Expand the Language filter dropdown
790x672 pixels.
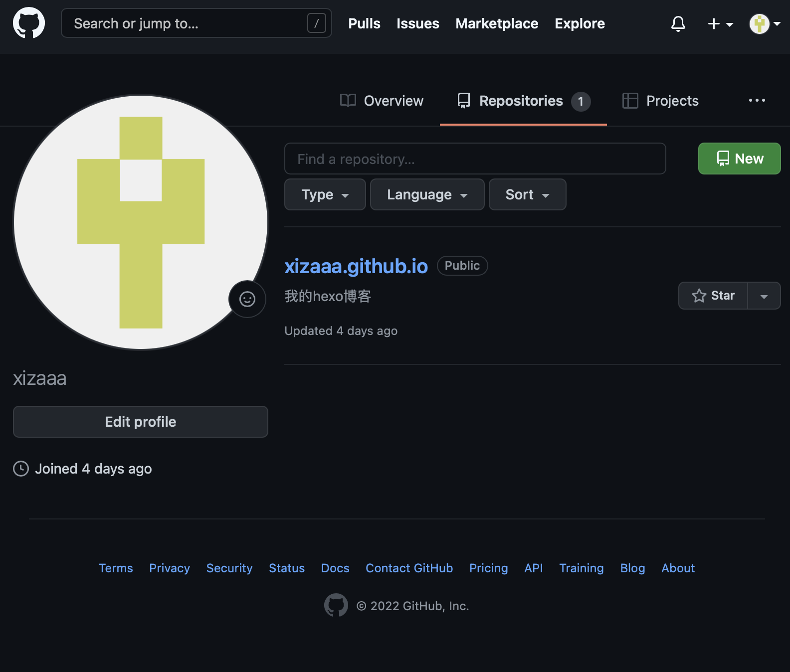coord(427,194)
